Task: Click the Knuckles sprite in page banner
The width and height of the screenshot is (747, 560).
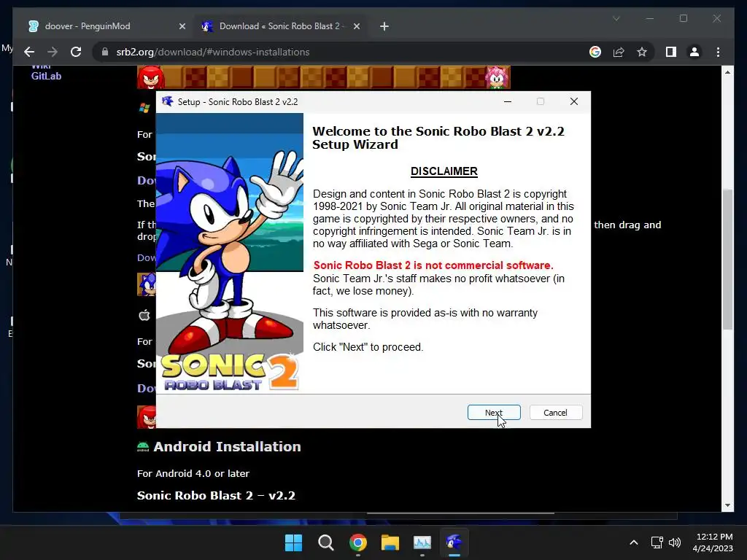Action: coord(150,77)
